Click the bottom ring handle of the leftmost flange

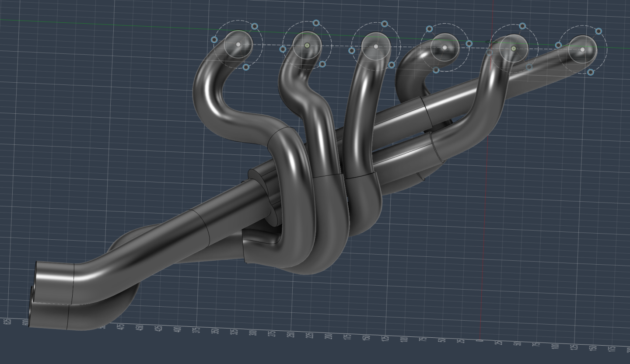[x=246, y=67]
